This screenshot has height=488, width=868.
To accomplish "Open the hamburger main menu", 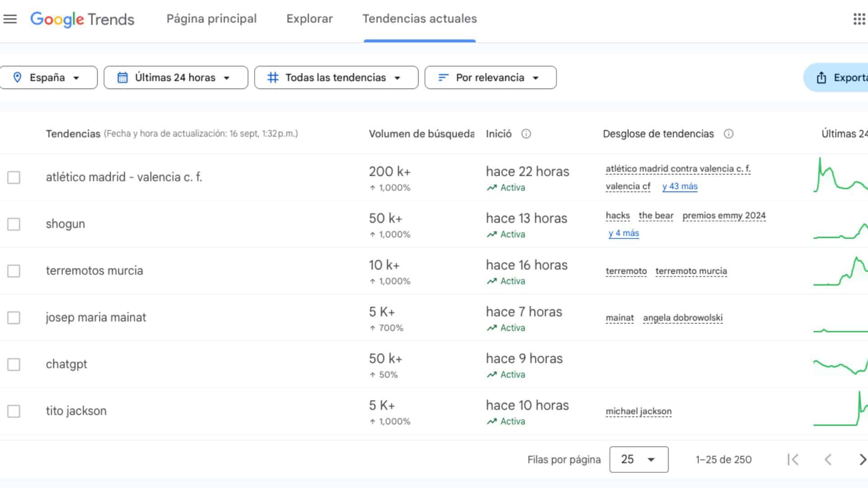I will click(10, 19).
